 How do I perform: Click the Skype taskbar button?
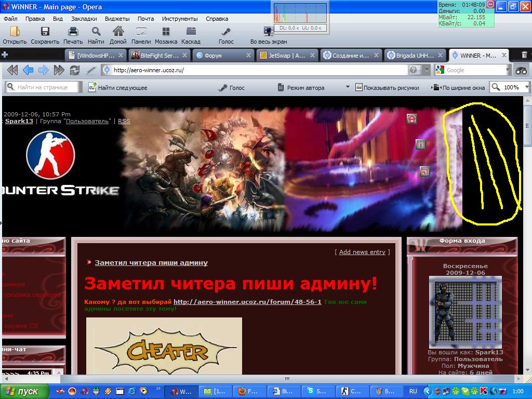click(318, 391)
